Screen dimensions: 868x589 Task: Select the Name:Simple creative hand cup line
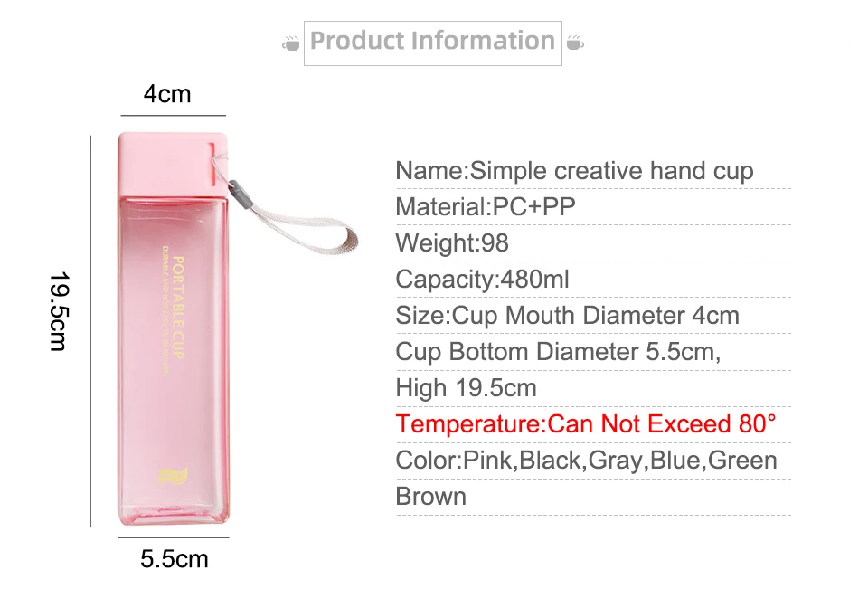click(x=574, y=171)
